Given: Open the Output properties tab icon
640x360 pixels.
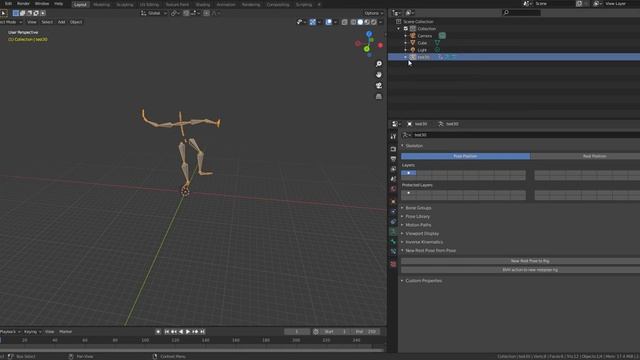Looking at the screenshot, I should (x=393, y=159).
